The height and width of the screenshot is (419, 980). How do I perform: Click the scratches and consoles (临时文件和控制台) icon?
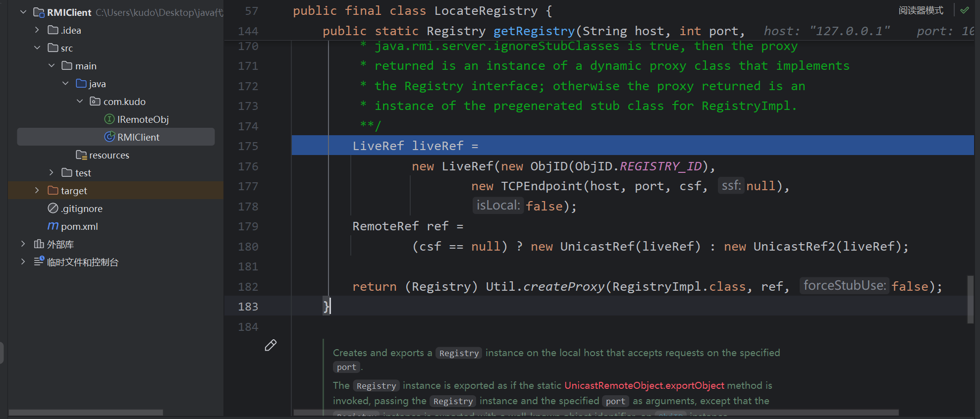pyautogui.click(x=39, y=262)
